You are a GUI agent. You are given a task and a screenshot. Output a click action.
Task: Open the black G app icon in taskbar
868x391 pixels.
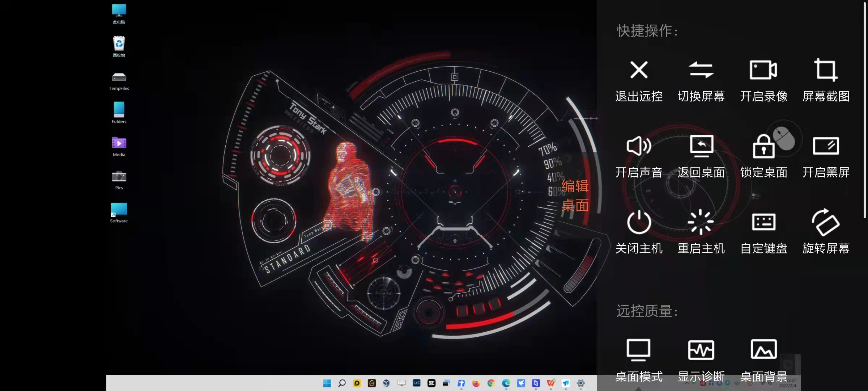(372, 383)
